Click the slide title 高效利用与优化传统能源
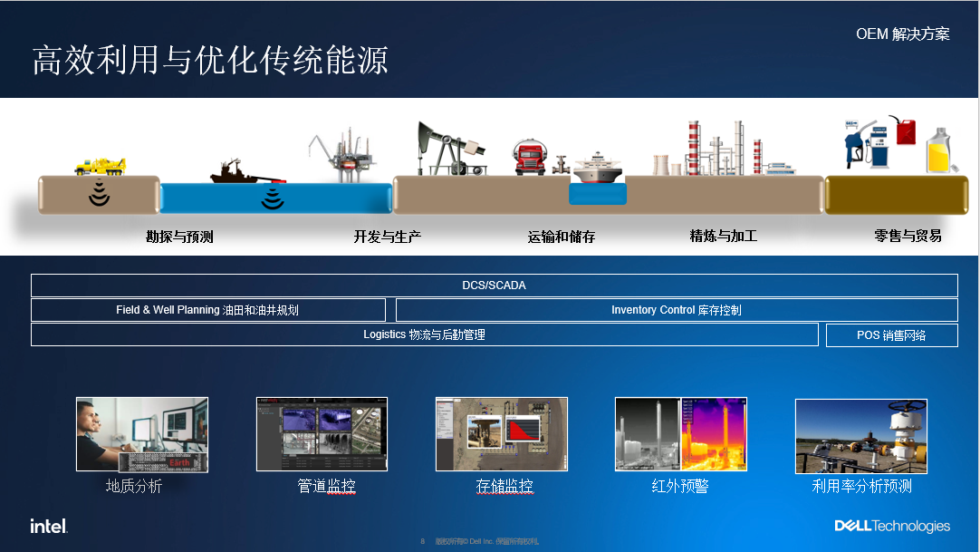Image resolution: width=980 pixels, height=552 pixels. tap(210, 61)
